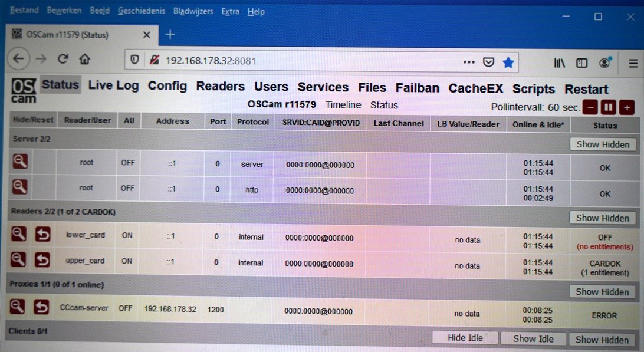Reload the page in the browser toolbar
The image size is (644, 352).
point(63,59)
